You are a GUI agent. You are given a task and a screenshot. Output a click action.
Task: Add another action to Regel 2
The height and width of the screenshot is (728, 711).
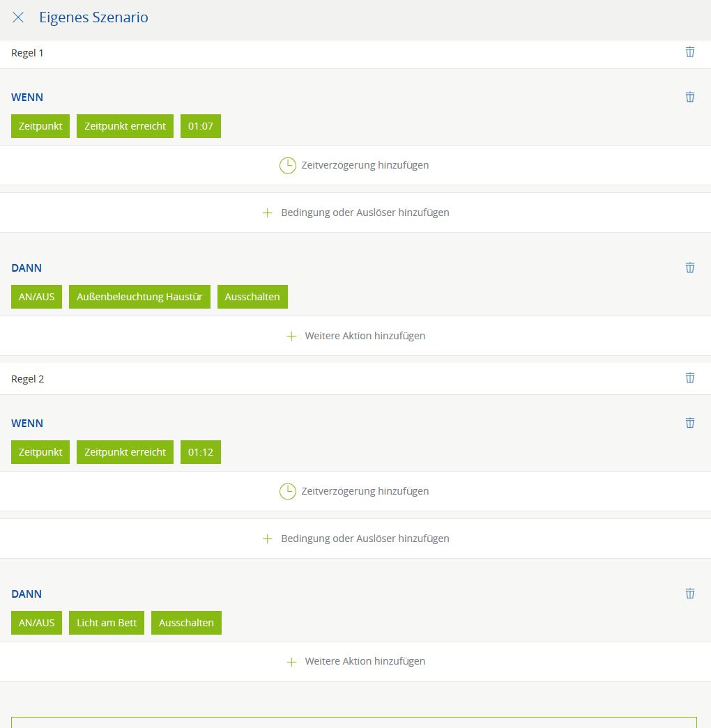[355, 662]
